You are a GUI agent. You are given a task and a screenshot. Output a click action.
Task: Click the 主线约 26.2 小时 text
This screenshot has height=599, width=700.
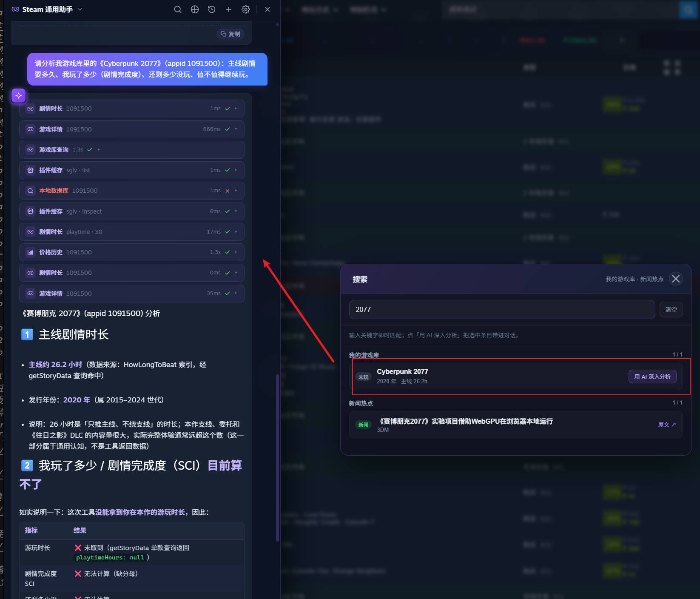pos(55,365)
